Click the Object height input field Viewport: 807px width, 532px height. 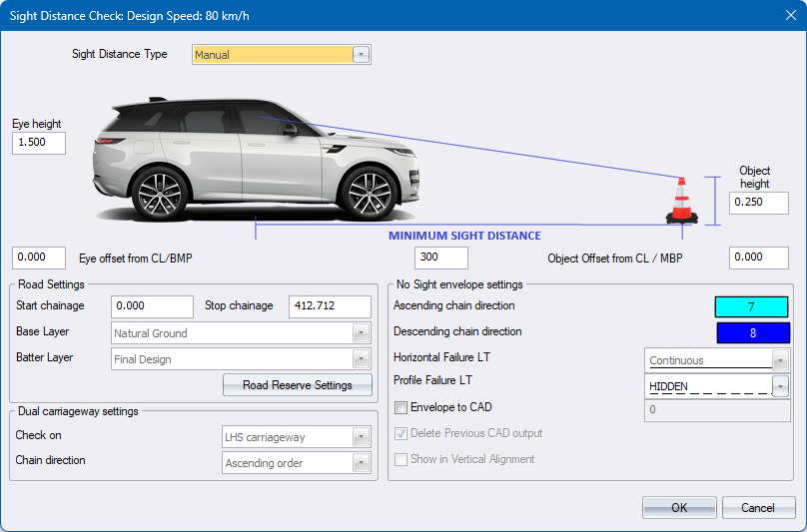[x=758, y=204]
